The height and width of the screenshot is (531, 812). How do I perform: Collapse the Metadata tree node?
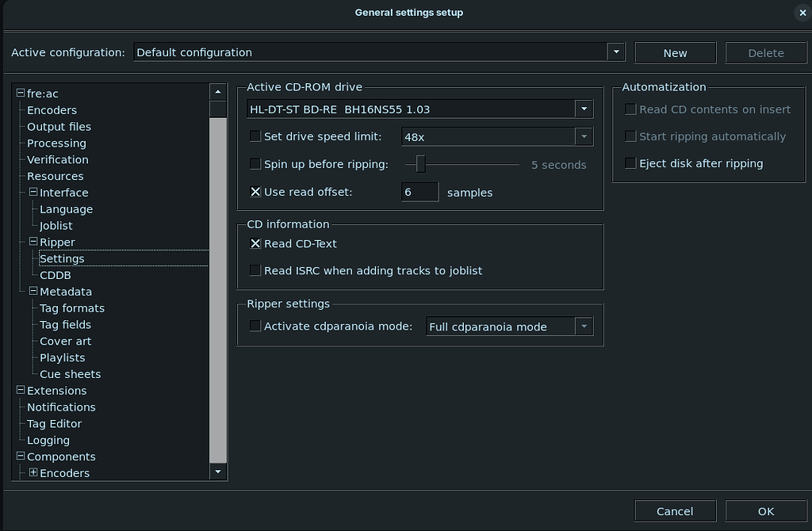click(33, 292)
